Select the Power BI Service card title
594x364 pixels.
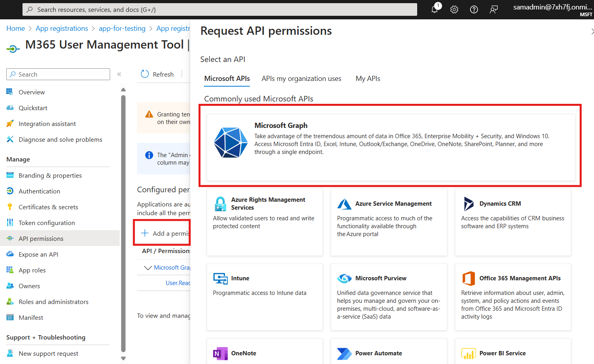coord(502,353)
